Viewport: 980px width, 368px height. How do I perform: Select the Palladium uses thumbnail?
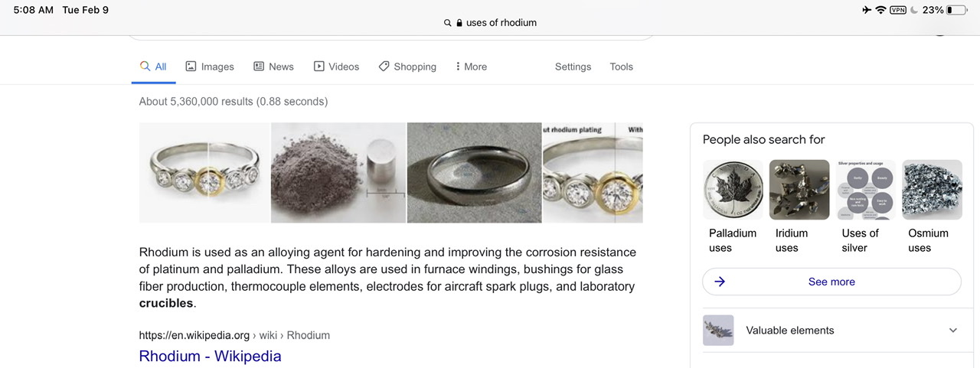pos(733,190)
